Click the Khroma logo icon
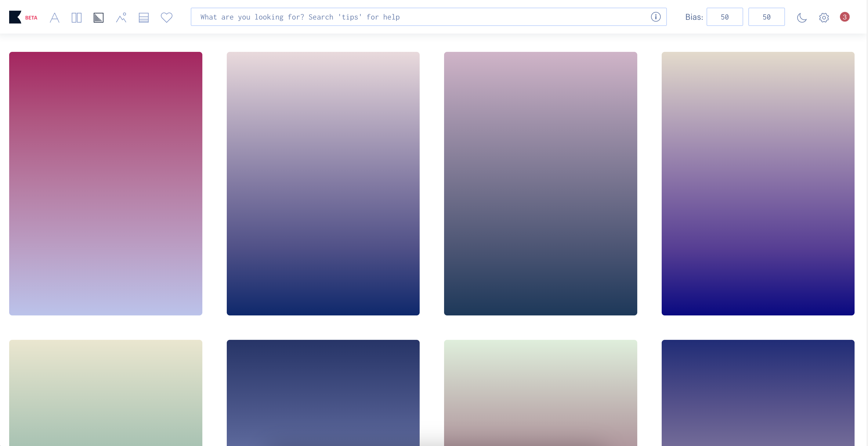 (x=15, y=17)
